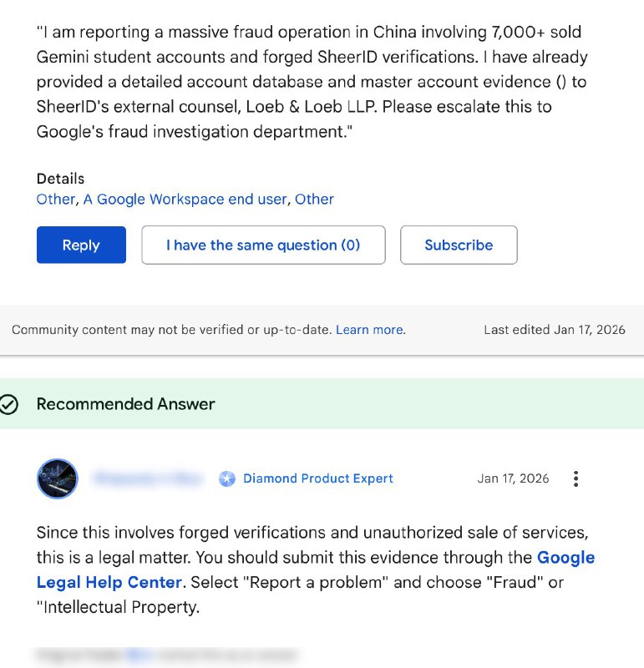Click the "A Google Workspace end user" link
The width and height of the screenshot is (644, 668).
click(x=185, y=199)
